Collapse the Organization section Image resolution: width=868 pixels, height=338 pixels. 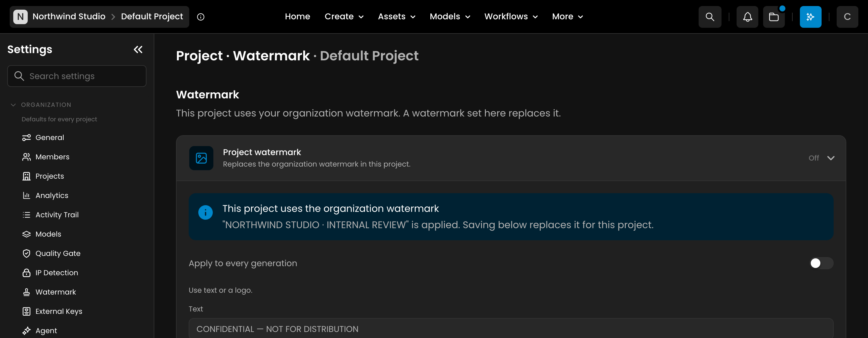13,105
